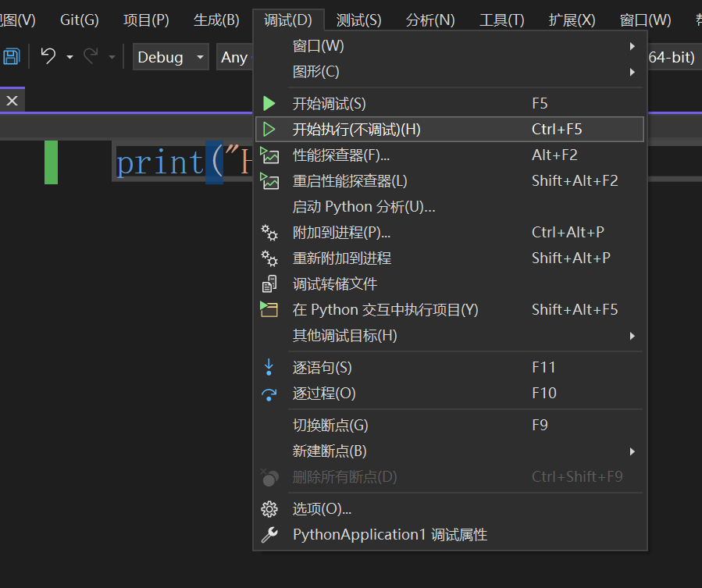Click the F5 shortcut text
This screenshot has height=588, width=702.
(540, 103)
